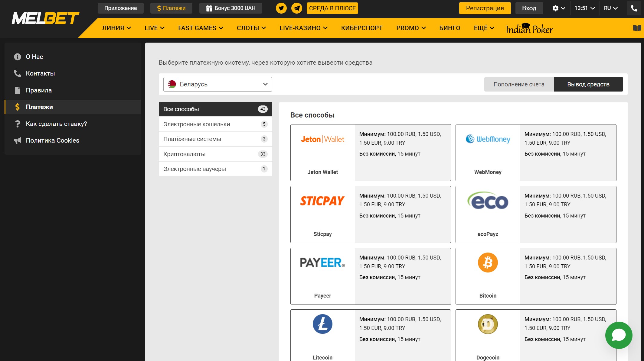
Task: Click СРЕДА В ПЛЮСЕ promo button
Action: click(332, 8)
